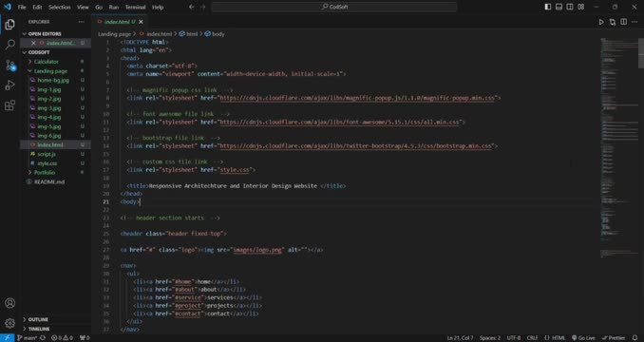Open the File menu
Viewport: 644px width, 342px height.
coord(22,7)
